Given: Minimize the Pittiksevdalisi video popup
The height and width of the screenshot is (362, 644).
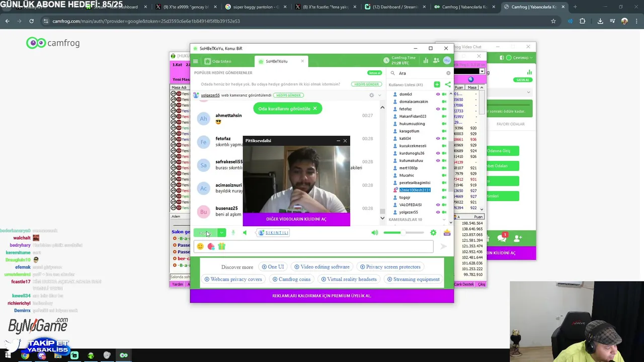Looking at the screenshot, I should click(x=338, y=141).
